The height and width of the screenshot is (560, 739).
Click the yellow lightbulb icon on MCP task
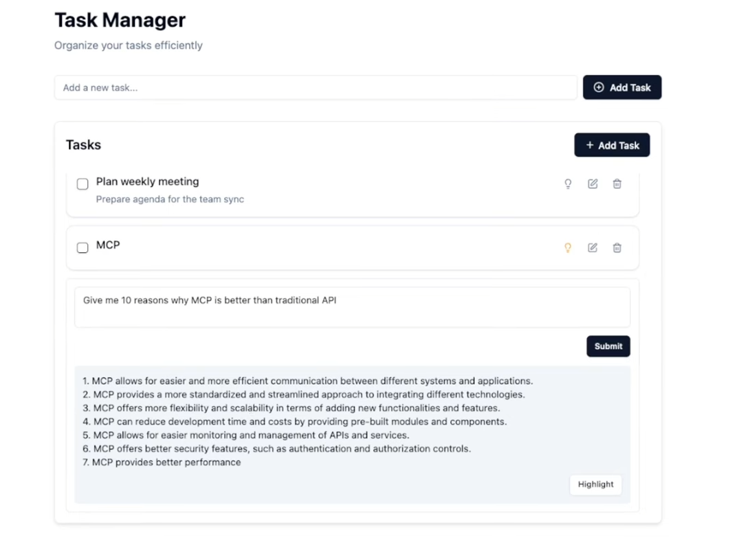tap(568, 248)
